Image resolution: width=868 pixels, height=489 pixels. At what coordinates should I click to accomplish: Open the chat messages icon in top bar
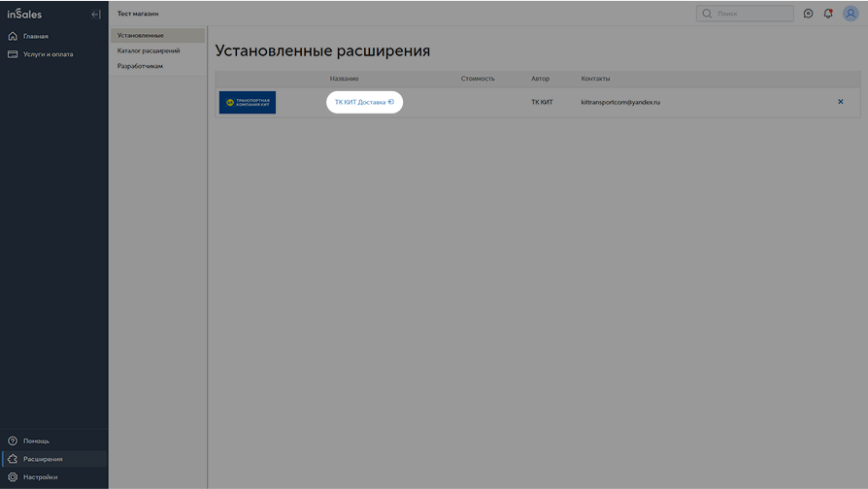point(808,14)
